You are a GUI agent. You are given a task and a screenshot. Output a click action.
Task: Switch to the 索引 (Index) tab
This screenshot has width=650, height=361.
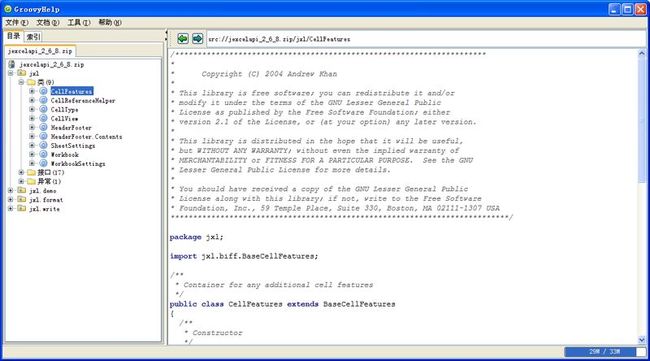tap(33, 37)
